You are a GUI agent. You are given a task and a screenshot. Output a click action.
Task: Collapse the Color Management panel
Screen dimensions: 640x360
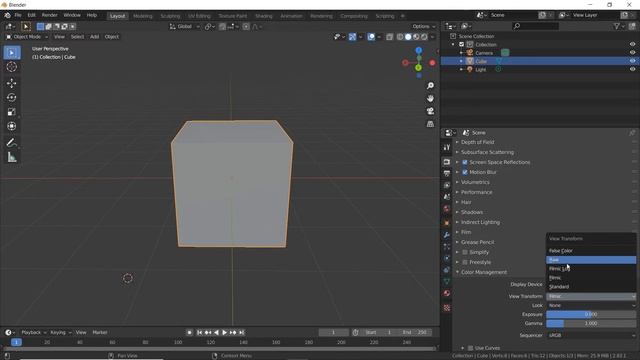tap(484, 272)
